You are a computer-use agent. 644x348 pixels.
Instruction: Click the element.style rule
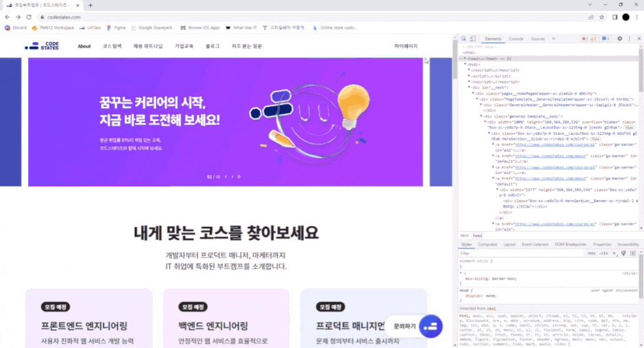coord(475,261)
